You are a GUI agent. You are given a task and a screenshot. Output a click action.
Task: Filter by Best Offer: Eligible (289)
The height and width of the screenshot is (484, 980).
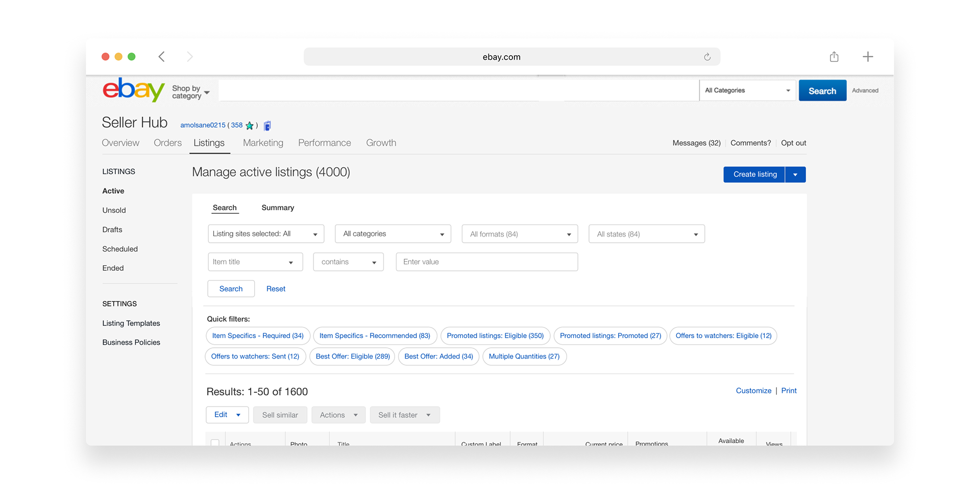coord(352,356)
